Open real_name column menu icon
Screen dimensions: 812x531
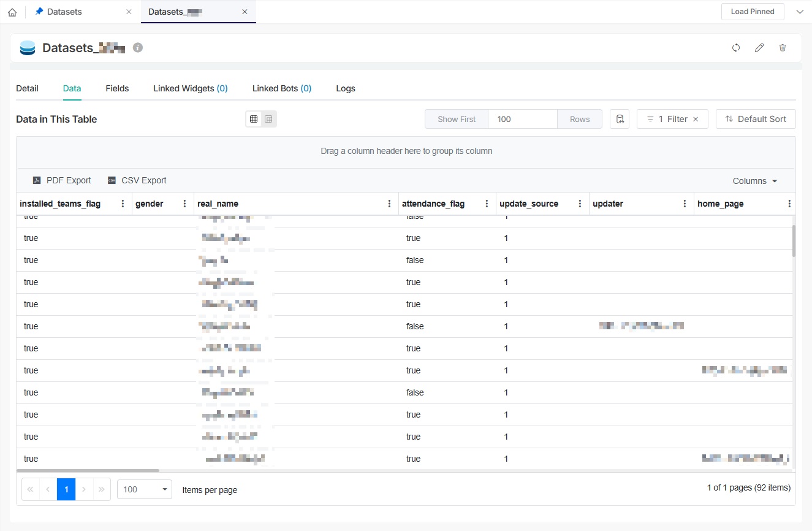pyautogui.click(x=390, y=204)
